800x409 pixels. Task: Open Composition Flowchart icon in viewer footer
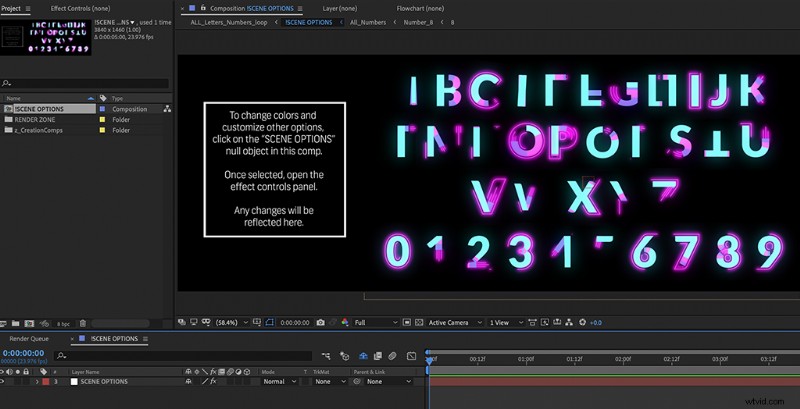pyautogui.click(x=569, y=322)
